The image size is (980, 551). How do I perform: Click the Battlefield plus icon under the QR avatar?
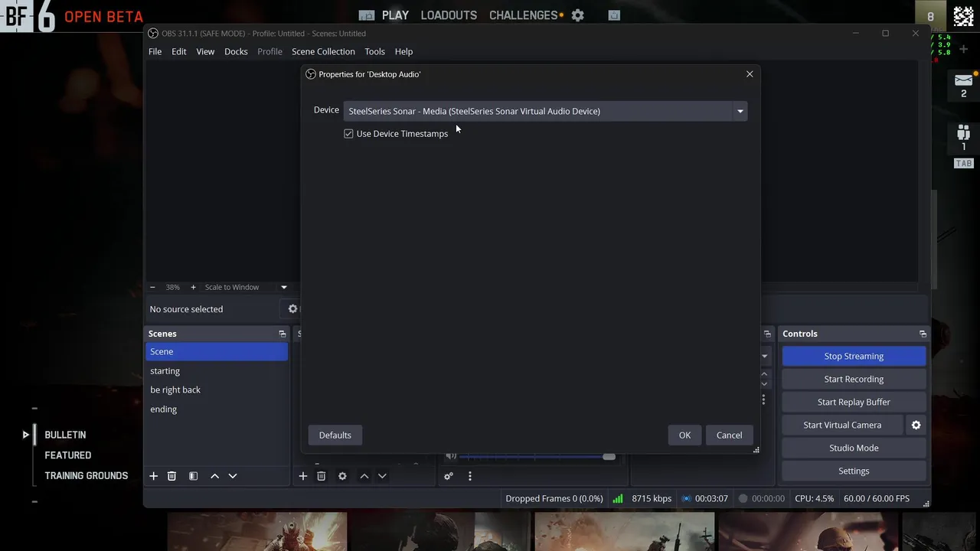tap(963, 49)
